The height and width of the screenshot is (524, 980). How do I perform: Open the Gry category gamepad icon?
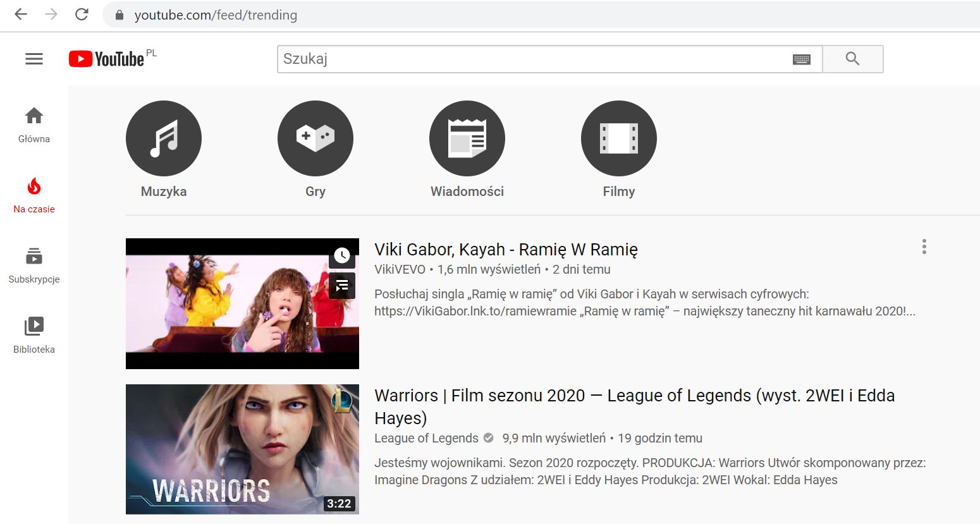point(315,138)
